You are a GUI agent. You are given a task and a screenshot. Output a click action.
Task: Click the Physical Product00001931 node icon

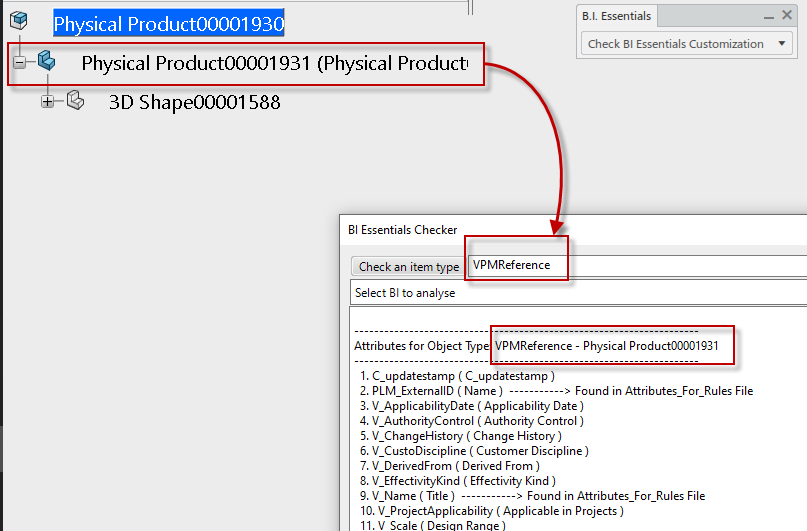[x=47, y=62]
